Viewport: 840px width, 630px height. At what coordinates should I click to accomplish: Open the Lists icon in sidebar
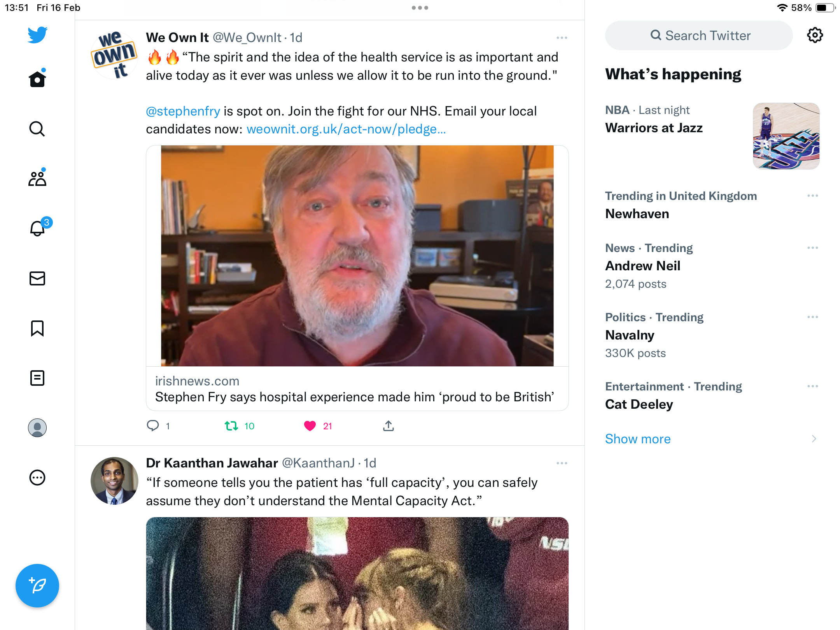37,378
